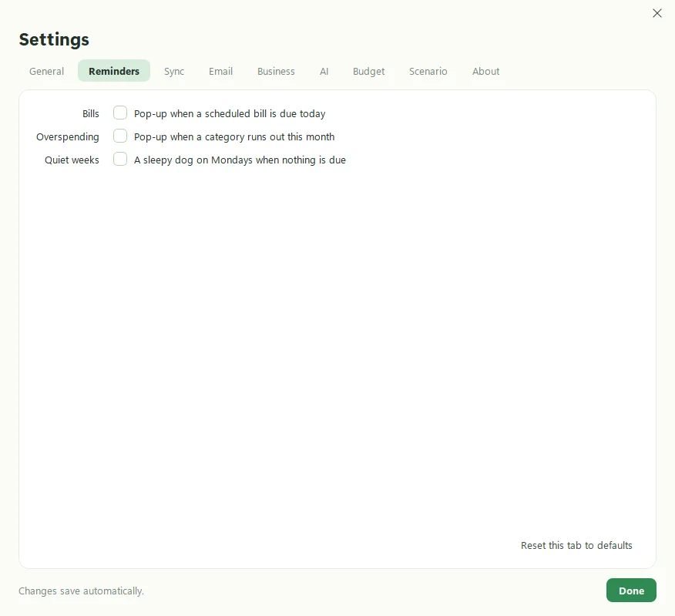Click the 'Changes save automatically.' note

coord(81,591)
